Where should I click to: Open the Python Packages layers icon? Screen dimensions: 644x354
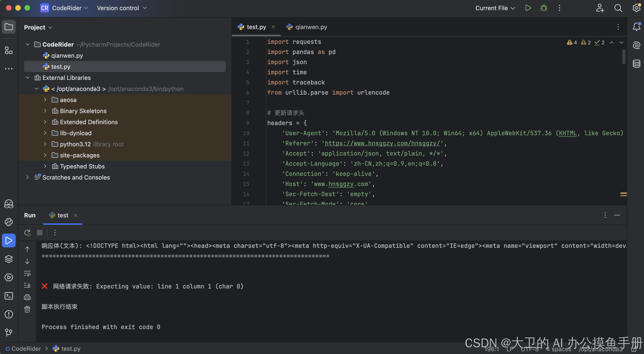pos(9,259)
